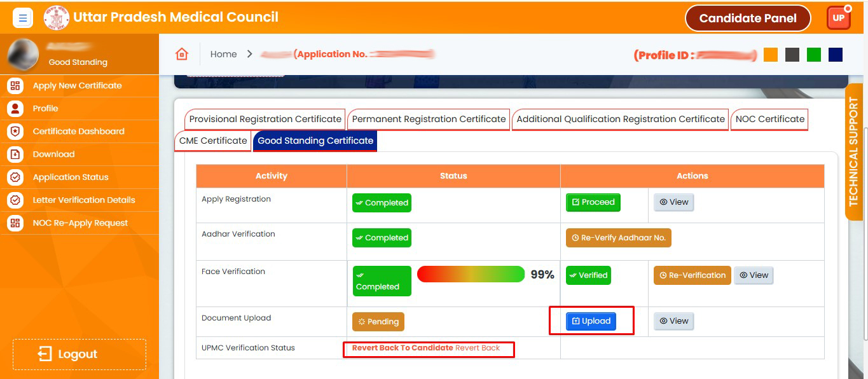The height and width of the screenshot is (379, 868).
Task: Click Apply New Certificate sidebar icon
Action: [15, 86]
